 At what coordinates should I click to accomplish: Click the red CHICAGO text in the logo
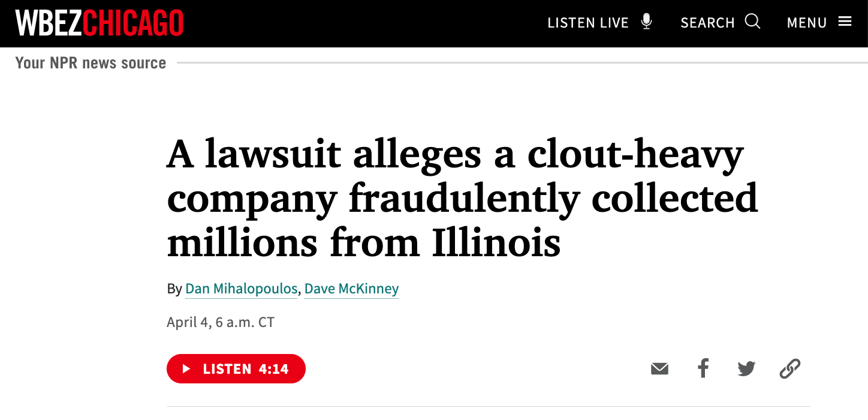coord(133,23)
